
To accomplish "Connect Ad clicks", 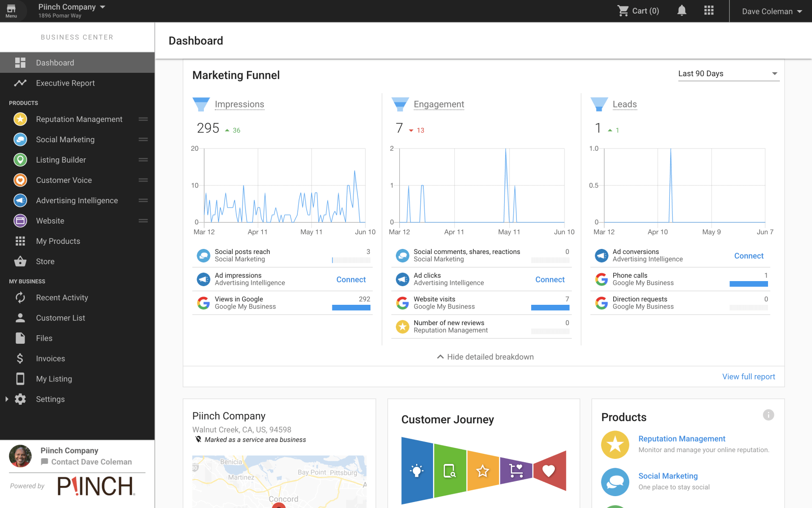I will coord(550,279).
